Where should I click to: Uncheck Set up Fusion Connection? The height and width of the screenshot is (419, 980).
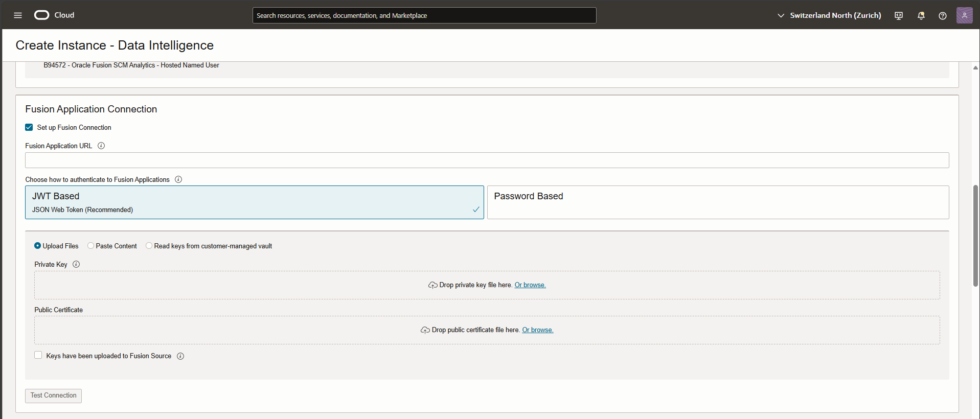tap(29, 127)
